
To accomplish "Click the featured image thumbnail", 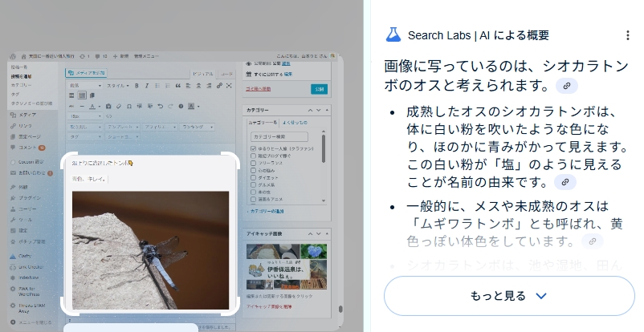I will pos(287,267).
